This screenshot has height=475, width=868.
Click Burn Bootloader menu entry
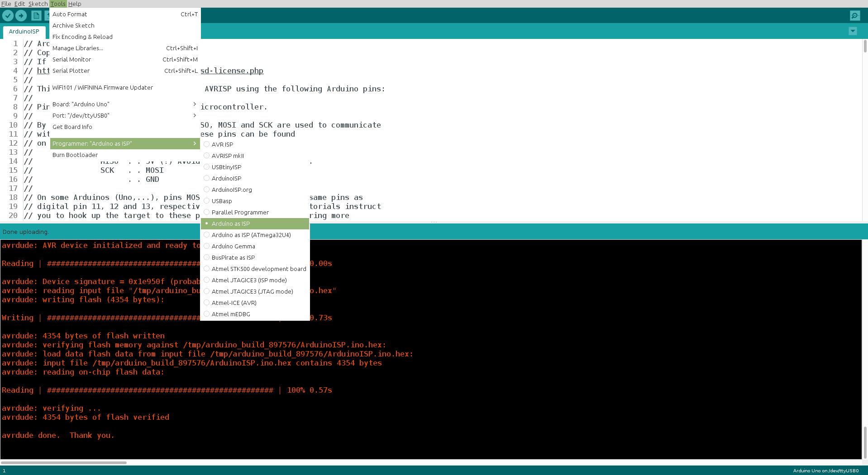(x=125, y=155)
